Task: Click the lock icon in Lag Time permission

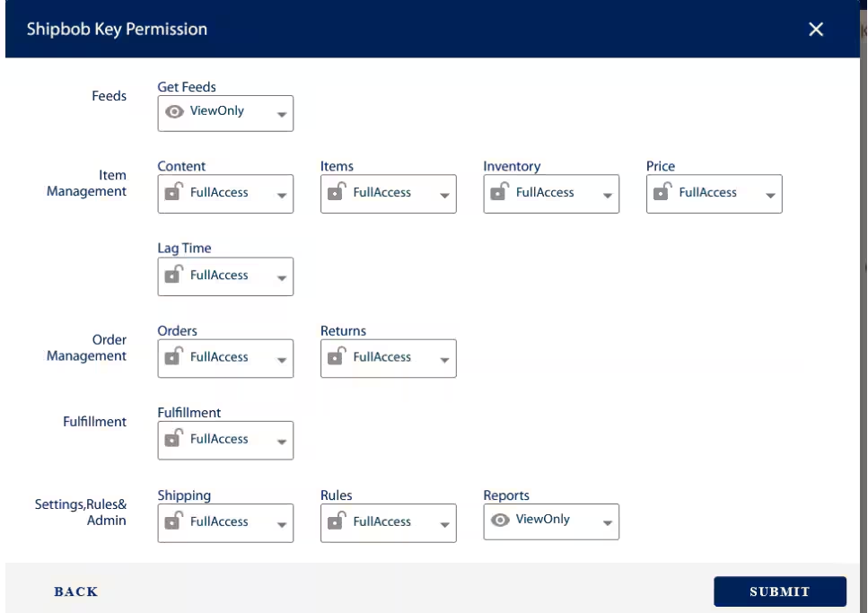Action: tap(174, 276)
